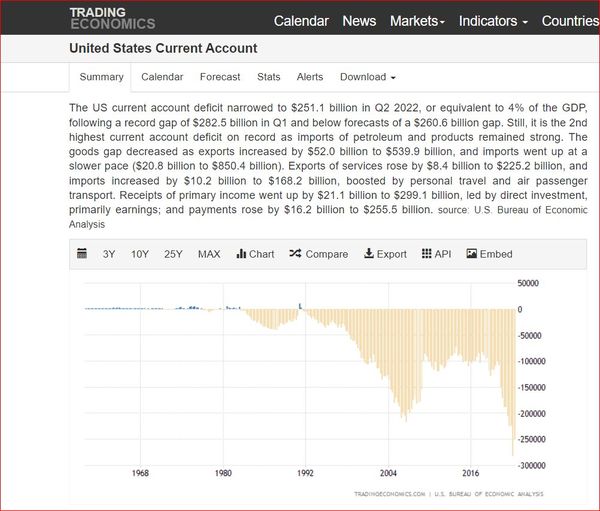The width and height of the screenshot is (600, 511).
Task: Switch to the Stats tab
Action: [268, 77]
